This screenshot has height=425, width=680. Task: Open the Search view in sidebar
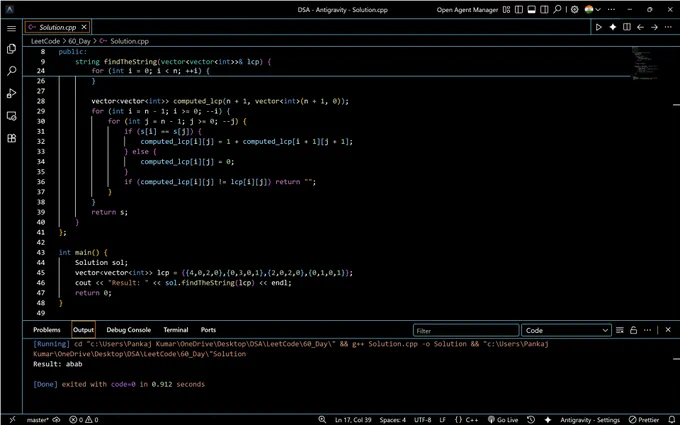click(11, 71)
